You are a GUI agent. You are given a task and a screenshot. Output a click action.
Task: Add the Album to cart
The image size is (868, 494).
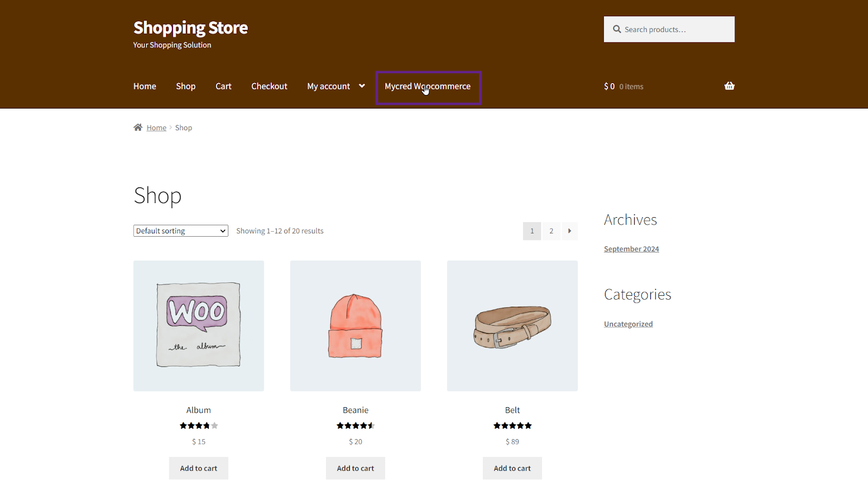pyautogui.click(x=199, y=468)
